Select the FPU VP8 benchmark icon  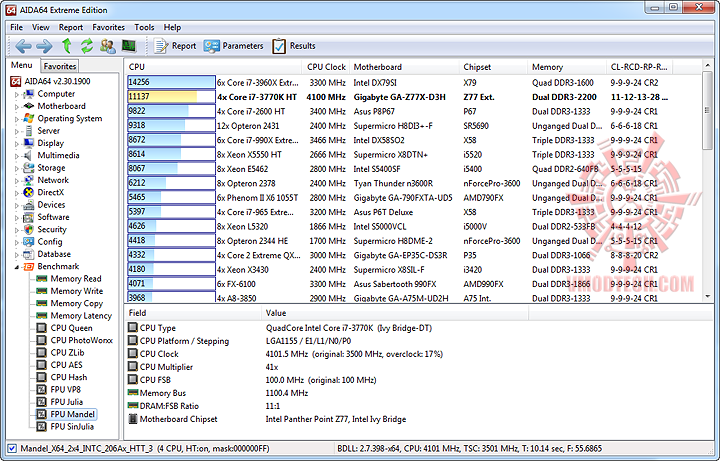pos(42,390)
